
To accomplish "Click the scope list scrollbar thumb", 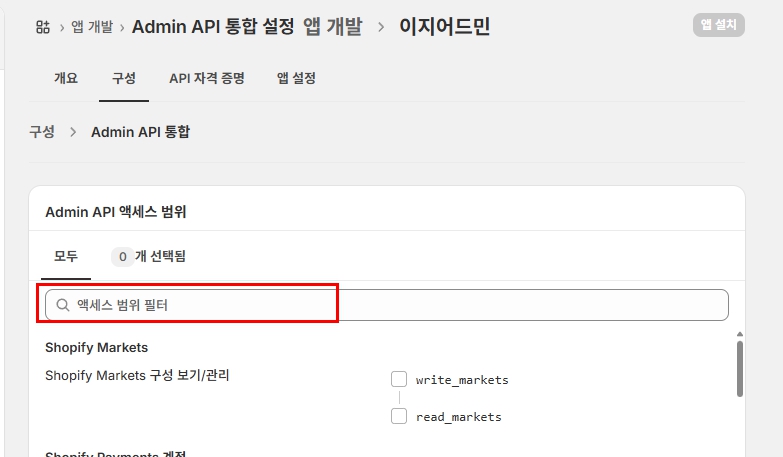I will pos(739,369).
